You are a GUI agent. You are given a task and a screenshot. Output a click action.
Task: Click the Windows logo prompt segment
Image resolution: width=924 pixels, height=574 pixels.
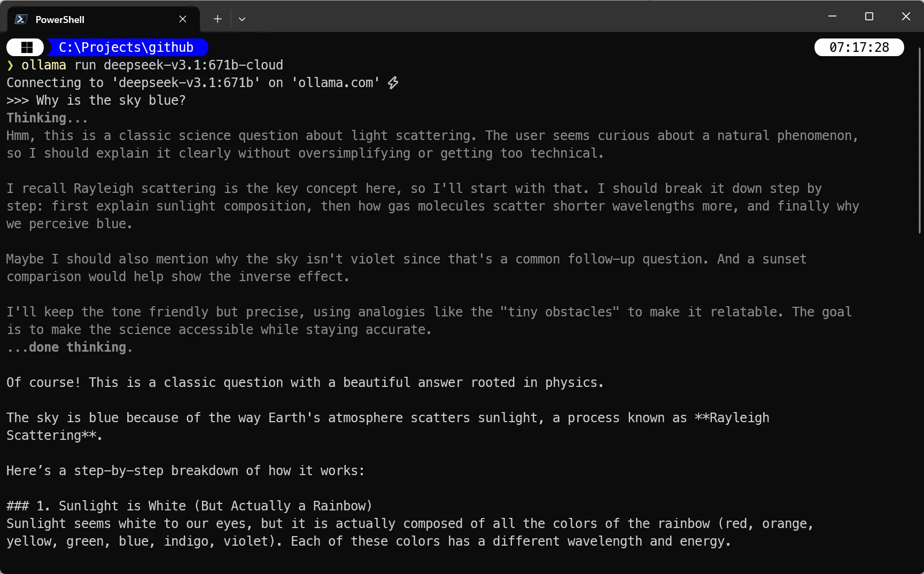26,48
